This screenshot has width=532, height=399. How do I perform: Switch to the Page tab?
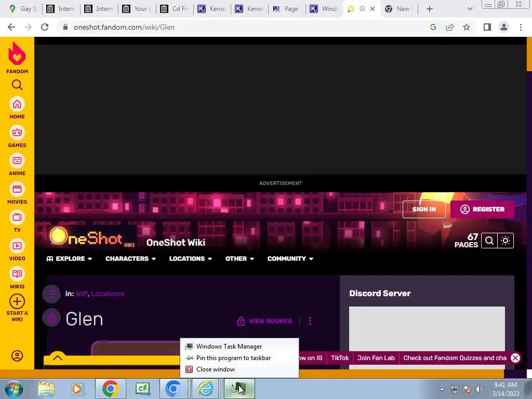(x=286, y=9)
